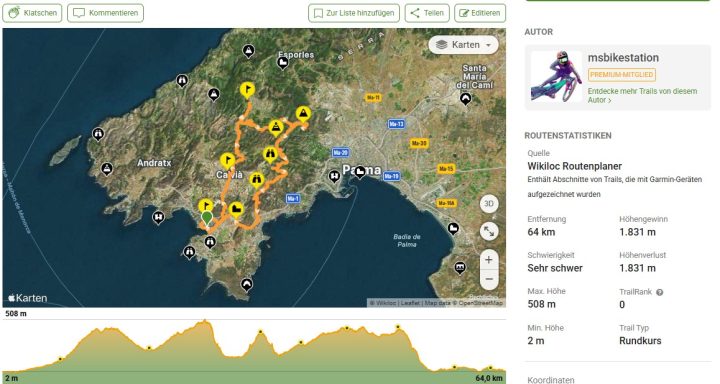Screen dimensions: 720x384
Task: Click white marker just left of Palma label
Action: (334, 176)
